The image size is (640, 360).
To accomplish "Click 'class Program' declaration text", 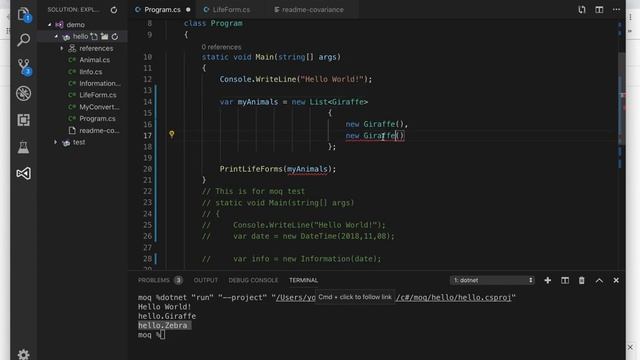I will (x=213, y=23).
